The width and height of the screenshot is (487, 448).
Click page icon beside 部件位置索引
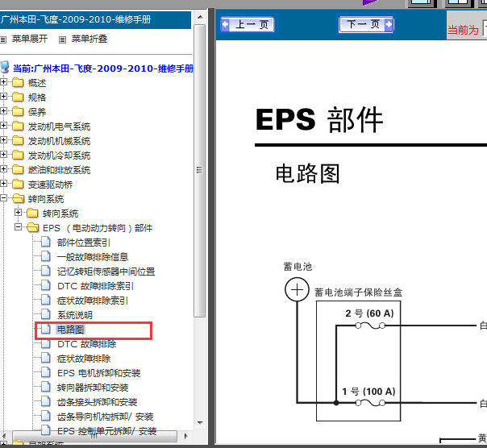pyautogui.click(x=46, y=242)
